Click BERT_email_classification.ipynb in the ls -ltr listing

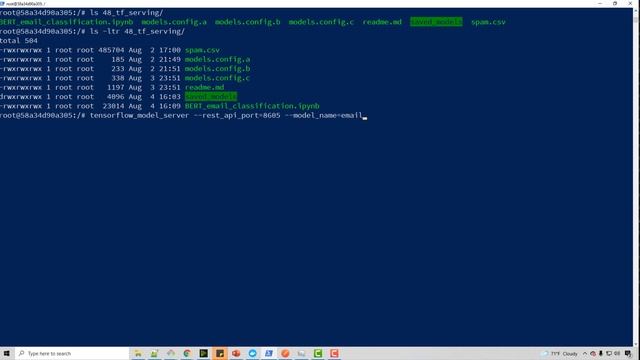tap(252, 106)
